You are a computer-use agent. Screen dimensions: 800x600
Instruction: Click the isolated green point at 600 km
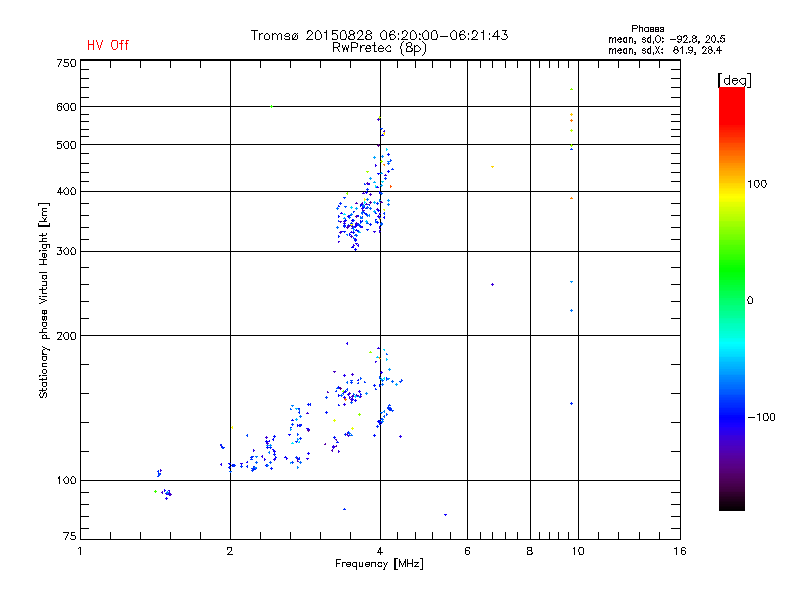coord(271,107)
